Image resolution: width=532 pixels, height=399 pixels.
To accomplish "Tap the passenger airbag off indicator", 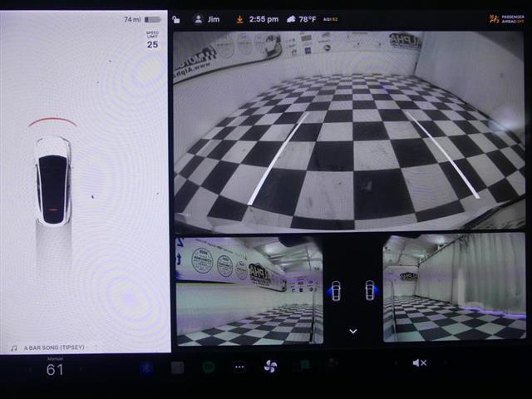I will coord(507,19).
